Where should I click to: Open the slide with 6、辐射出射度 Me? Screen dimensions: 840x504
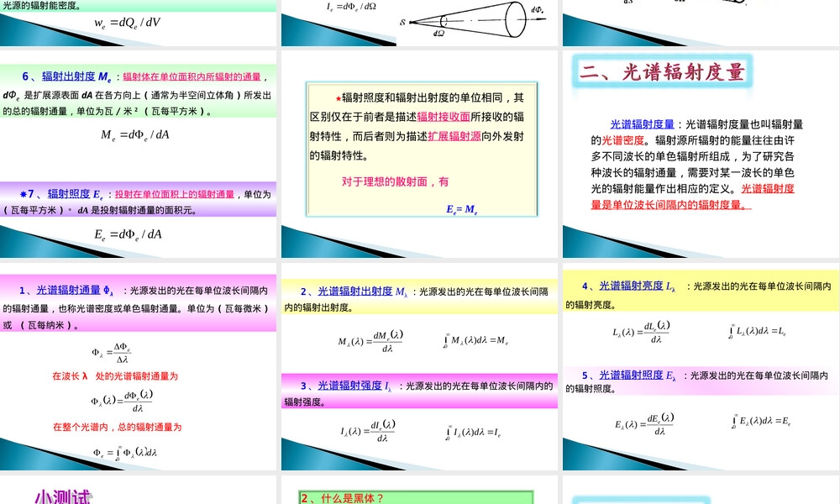(x=139, y=155)
